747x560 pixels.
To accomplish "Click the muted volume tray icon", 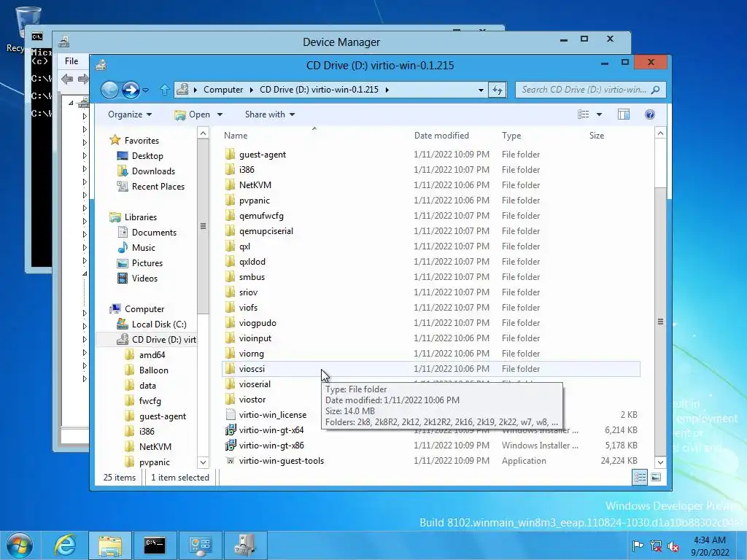I will coord(673,546).
